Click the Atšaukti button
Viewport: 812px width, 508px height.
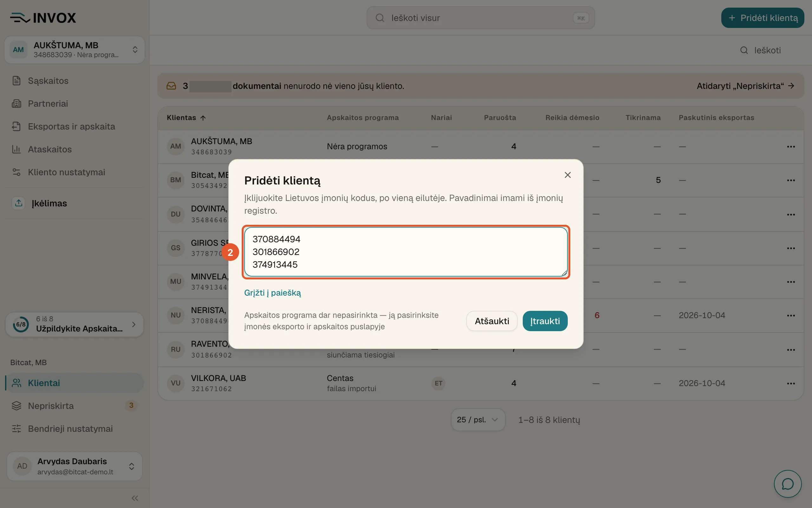point(492,321)
